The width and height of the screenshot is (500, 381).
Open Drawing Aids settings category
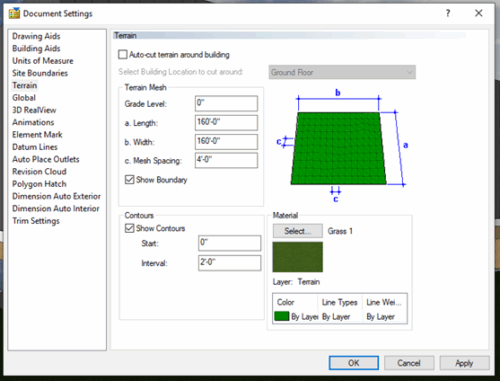coord(36,36)
